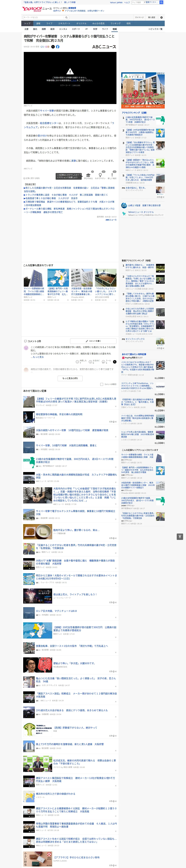Click the ログイン link
This screenshot has width=186, height=868.
57,11
